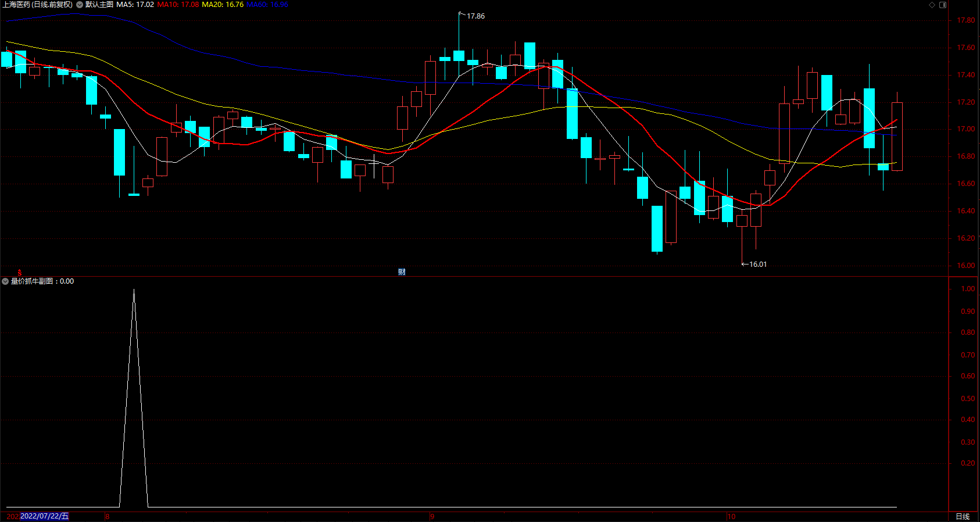Click the 量价抓牛副图 indicator name
Screen dimensions: 980x522
tap(32, 281)
